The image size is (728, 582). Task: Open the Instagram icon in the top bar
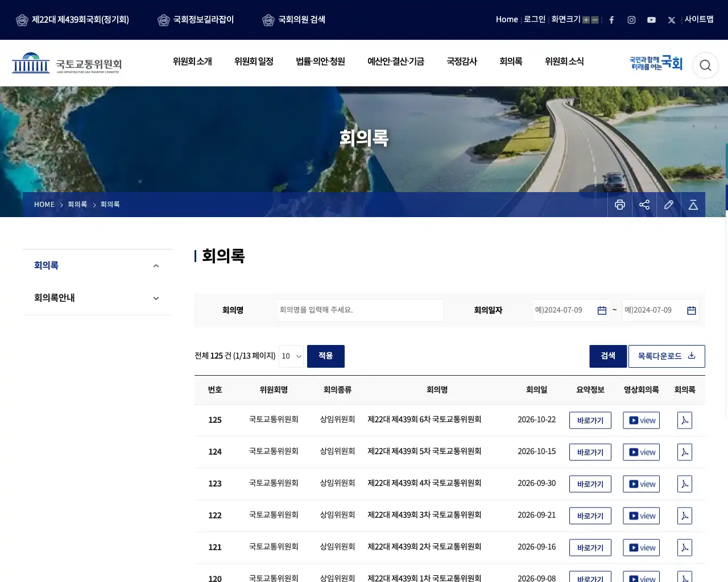click(631, 20)
